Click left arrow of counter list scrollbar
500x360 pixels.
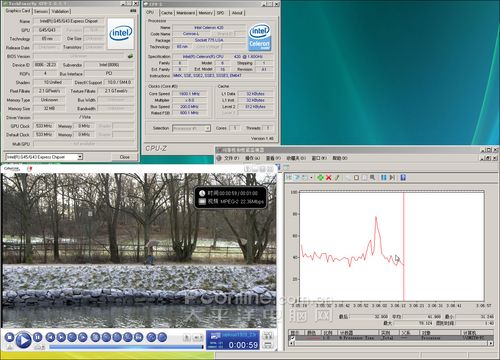pos(291,343)
